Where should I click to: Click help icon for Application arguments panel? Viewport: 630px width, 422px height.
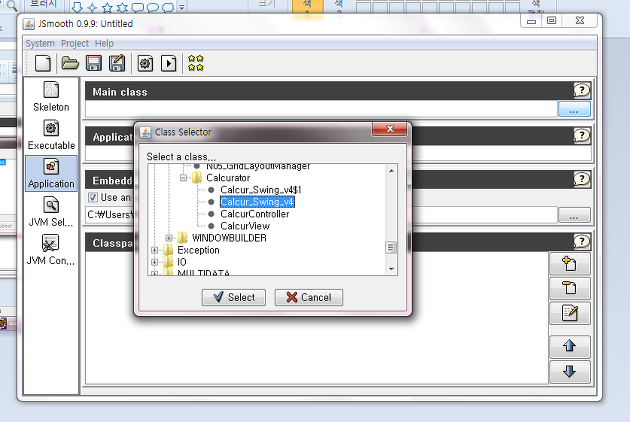tap(581, 135)
